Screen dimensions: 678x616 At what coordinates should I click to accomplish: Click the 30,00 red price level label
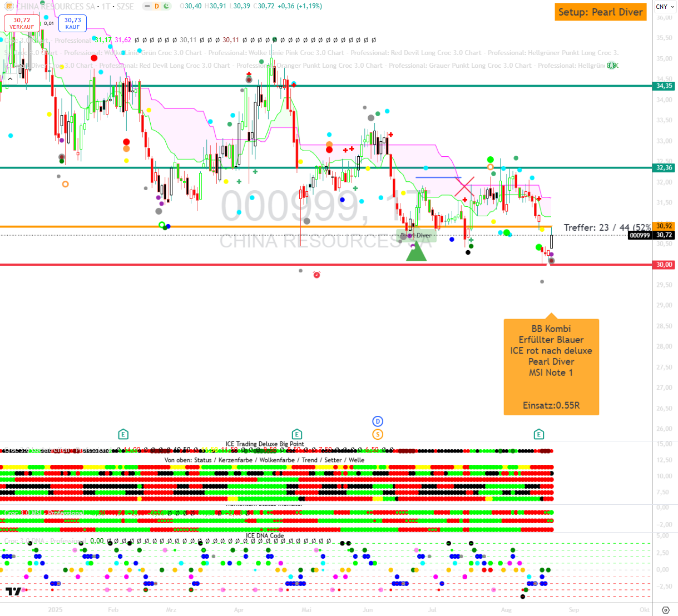(664, 265)
